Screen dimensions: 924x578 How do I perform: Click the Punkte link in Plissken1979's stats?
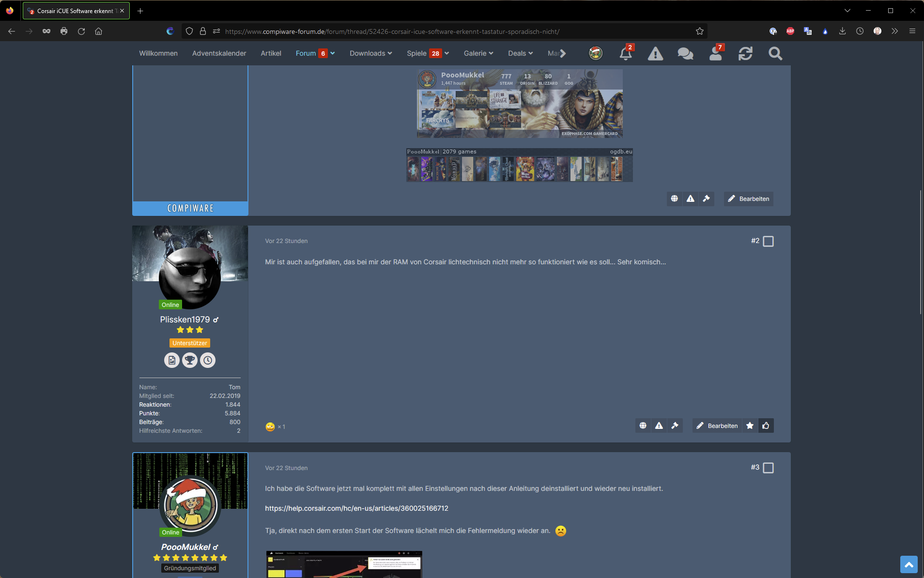(x=149, y=413)
